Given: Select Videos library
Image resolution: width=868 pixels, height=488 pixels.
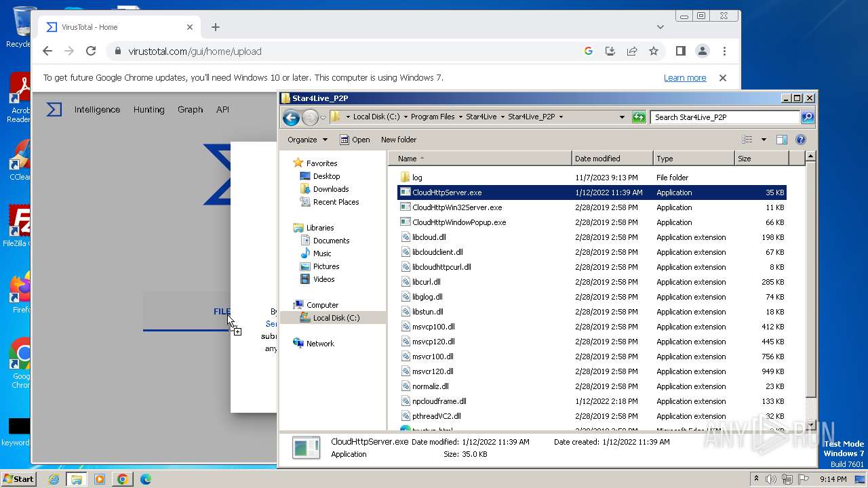Looking at the screenshot, I should click(x=323, y=279).
